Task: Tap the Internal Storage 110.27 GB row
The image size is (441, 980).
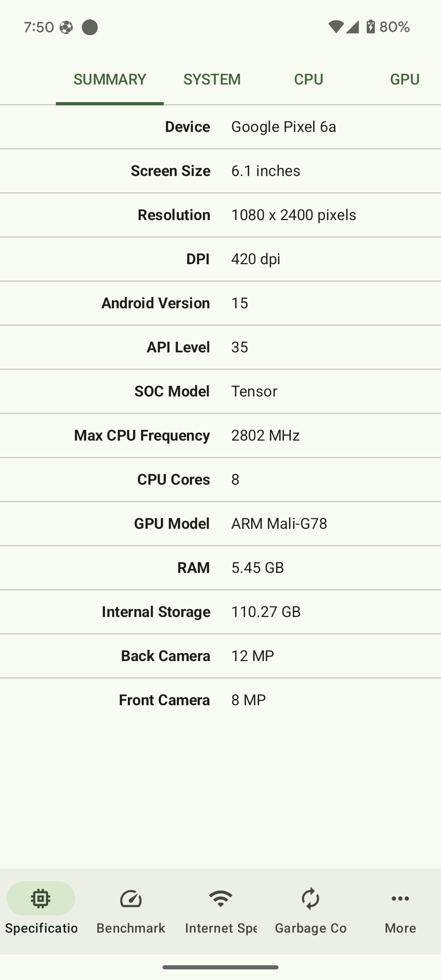Action: (220, 612)
